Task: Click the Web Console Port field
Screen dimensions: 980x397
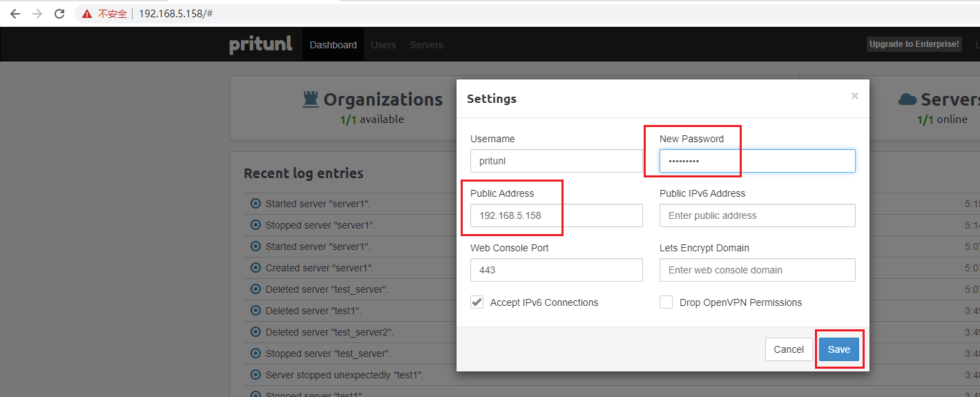Action: [556, 270]
